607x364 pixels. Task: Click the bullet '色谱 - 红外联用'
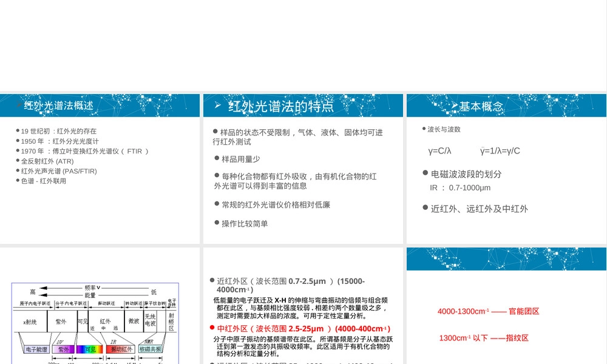click(43, 181)
